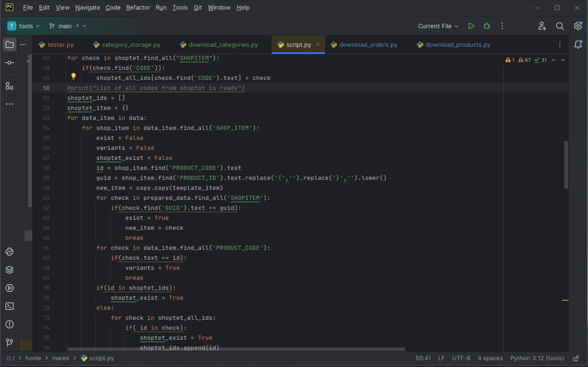The image size is (588, 367).
Task: Open more run actions menu
Action: [502, 26]
